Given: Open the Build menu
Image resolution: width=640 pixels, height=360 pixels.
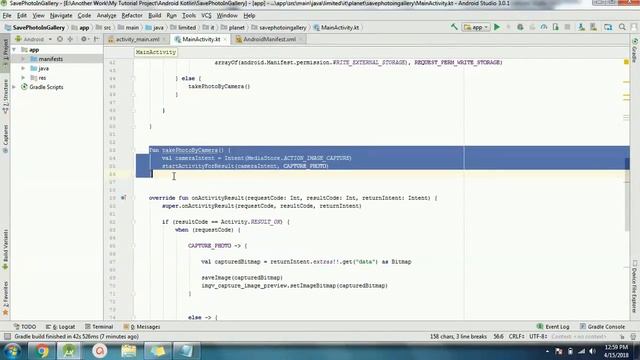Looking at the screenshot, I should 154,16.
